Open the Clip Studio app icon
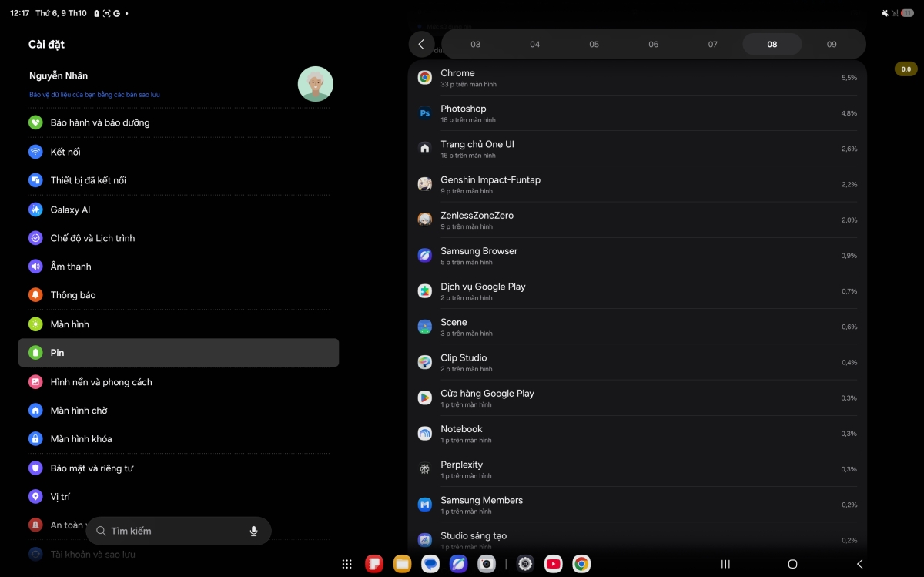Viewport: 924px width, 577px height. tap(424, 362)
